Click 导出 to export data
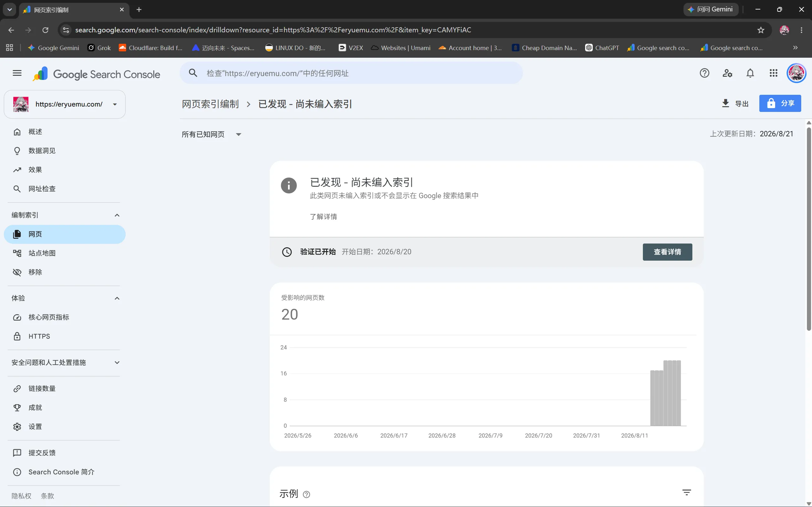 pyautogui.click(x=735, y=103)
